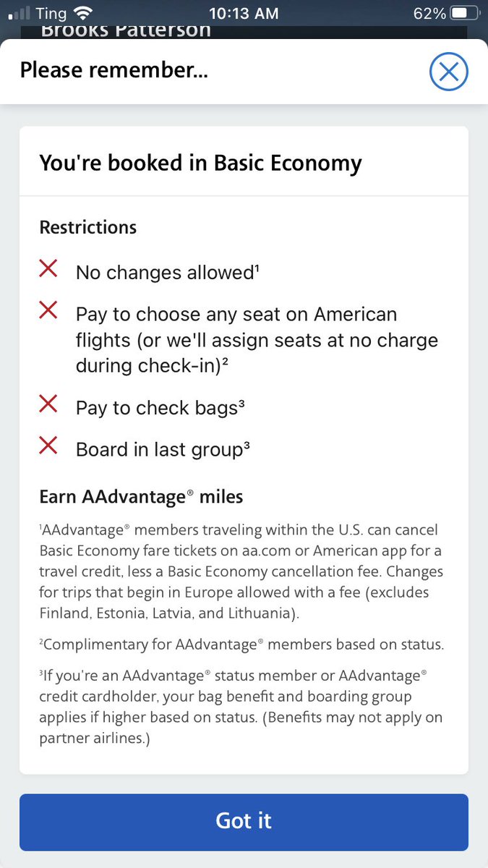The image size is (488, 868).
Task: Tap the Got it button
Action: (244, 822)
